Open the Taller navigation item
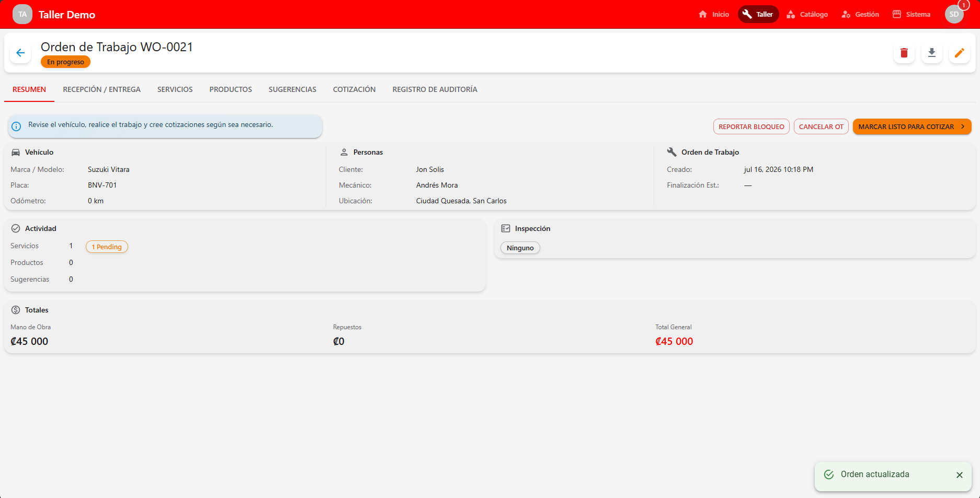The width and height of the screenshot is (980, 498). [x=758, y=14]
